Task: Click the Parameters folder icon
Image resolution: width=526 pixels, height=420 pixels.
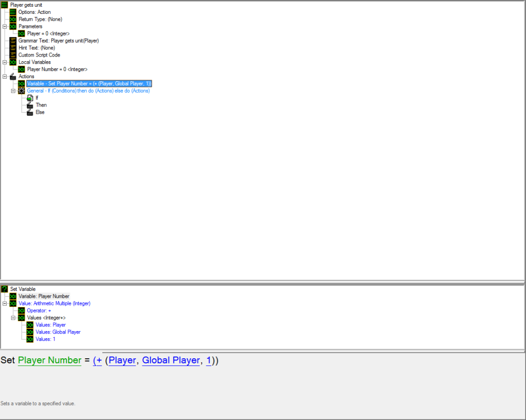Action: 13,27
